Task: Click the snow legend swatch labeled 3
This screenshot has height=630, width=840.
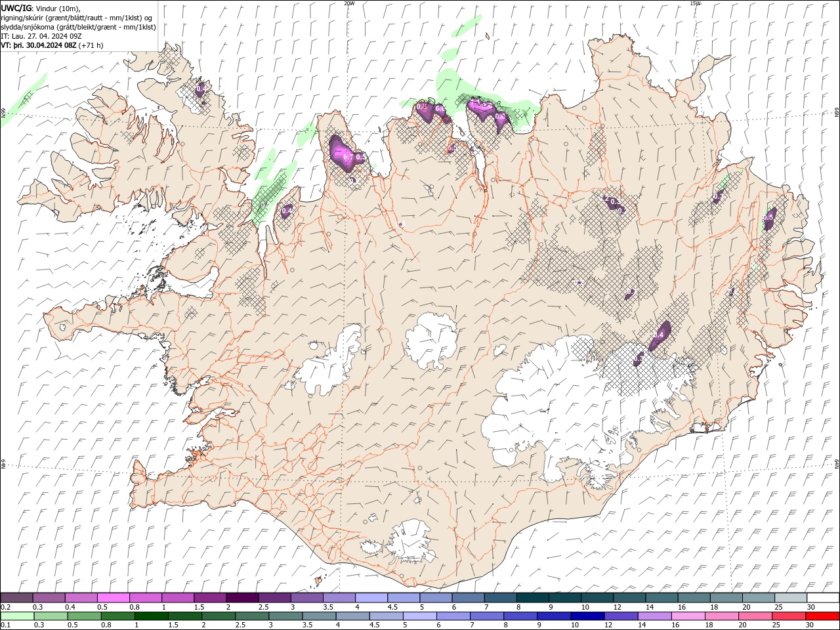Action: click(306, 598)
